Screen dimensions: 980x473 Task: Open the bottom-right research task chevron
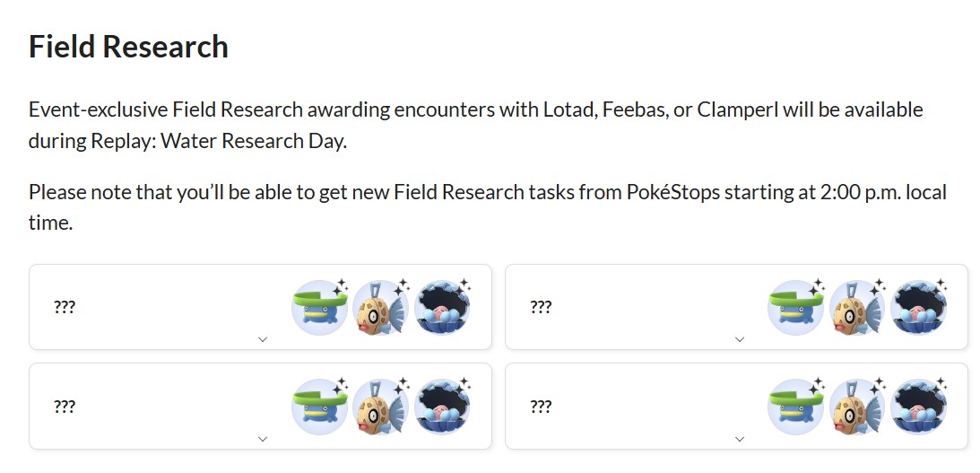pos(739,439)
